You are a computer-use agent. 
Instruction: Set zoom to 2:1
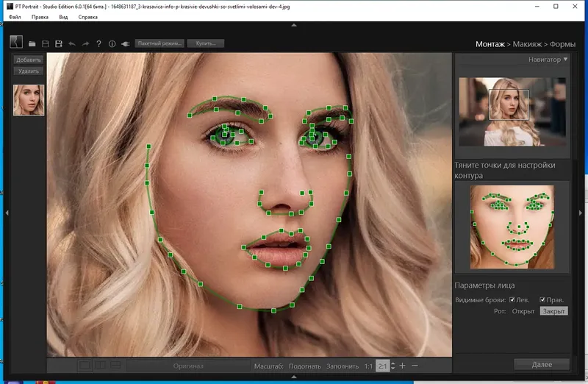tap(382, 366)
